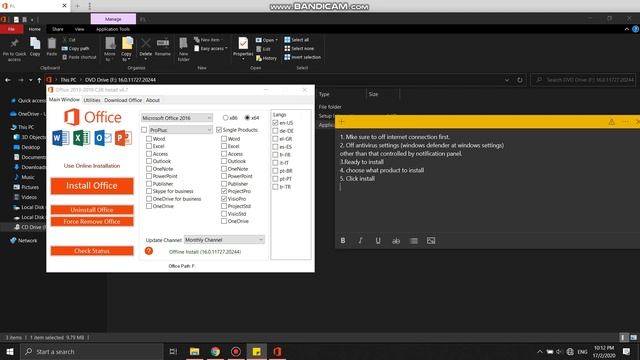
Task: Open Chrome from the taskbar
Action: (215, 351)
